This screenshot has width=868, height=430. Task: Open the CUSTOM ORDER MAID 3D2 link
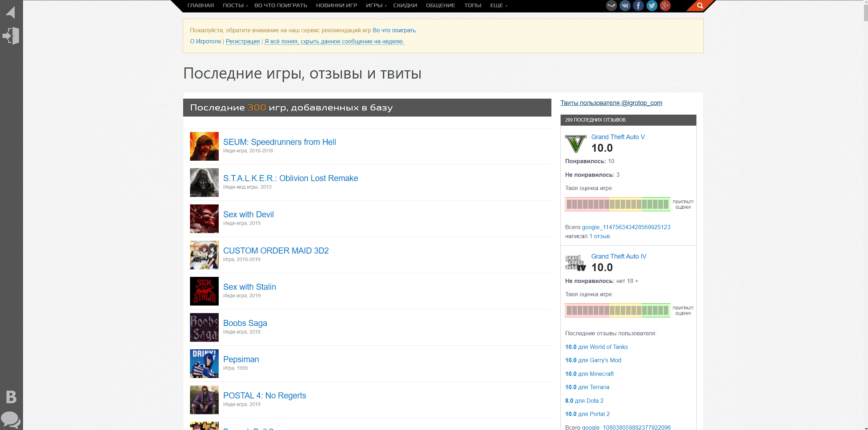pyautogui.click(x=276, y=251)
